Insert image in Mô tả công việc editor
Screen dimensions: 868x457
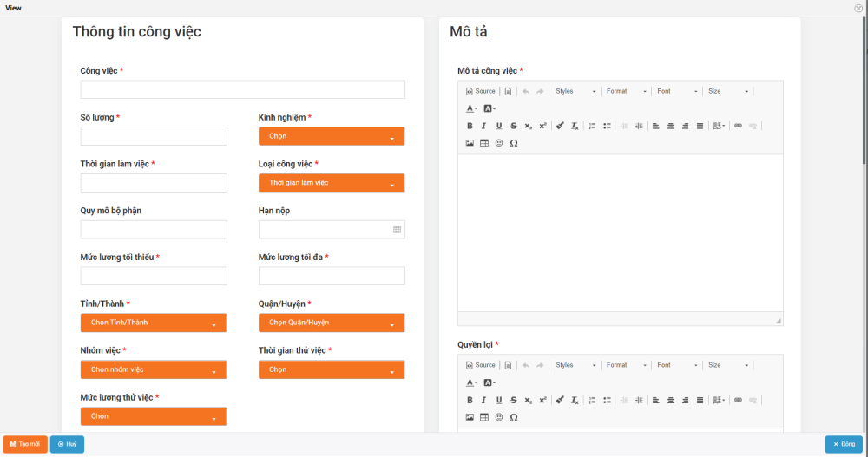pyautogui.click(x=470, y=143)
